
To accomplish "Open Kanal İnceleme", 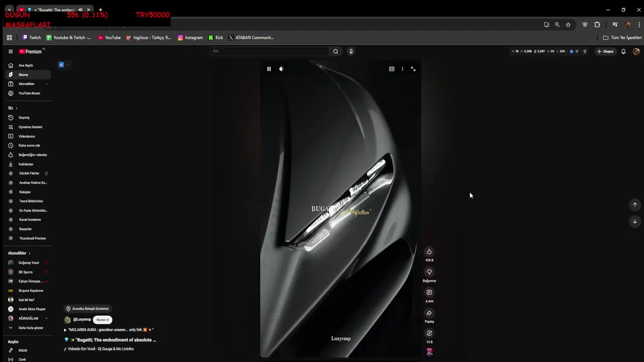I will click(28, 220).
